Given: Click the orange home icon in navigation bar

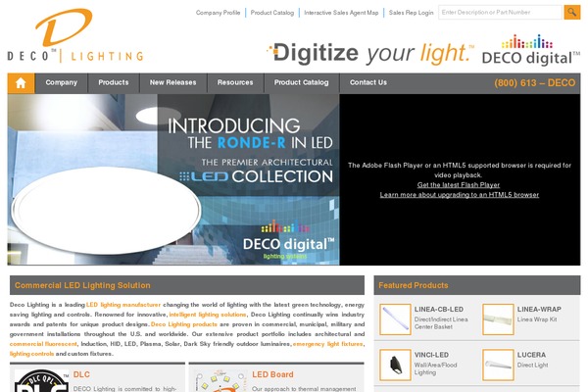Looking at the screenshot, I should (21, 83).
